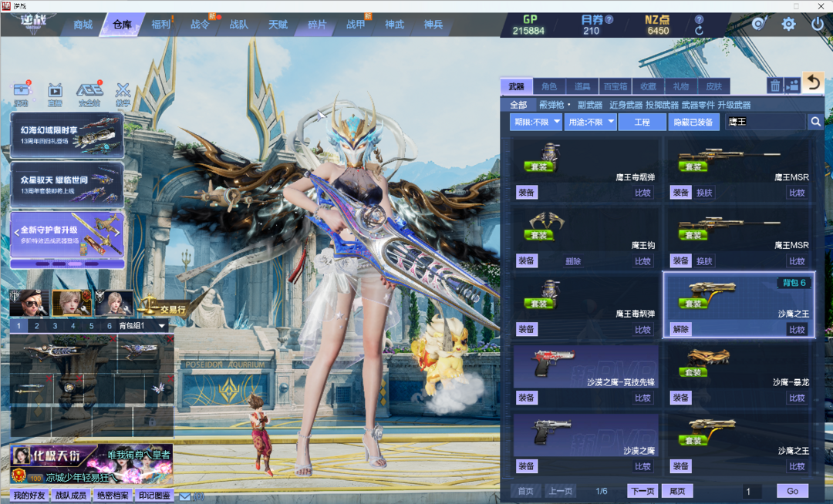
Task: Go to next page with 下一页
Action: (642, 491)
